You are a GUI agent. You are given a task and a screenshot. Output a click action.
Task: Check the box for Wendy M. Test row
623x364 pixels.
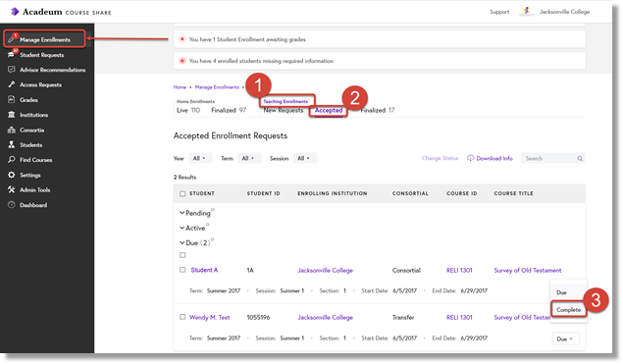[x=182, y=317]
